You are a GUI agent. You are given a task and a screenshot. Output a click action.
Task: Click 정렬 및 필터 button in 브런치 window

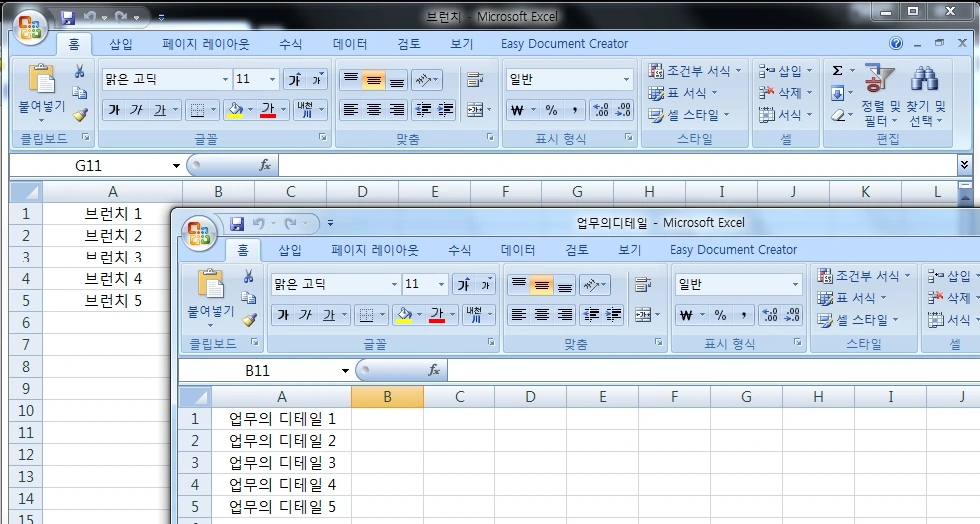pos(880,95)
